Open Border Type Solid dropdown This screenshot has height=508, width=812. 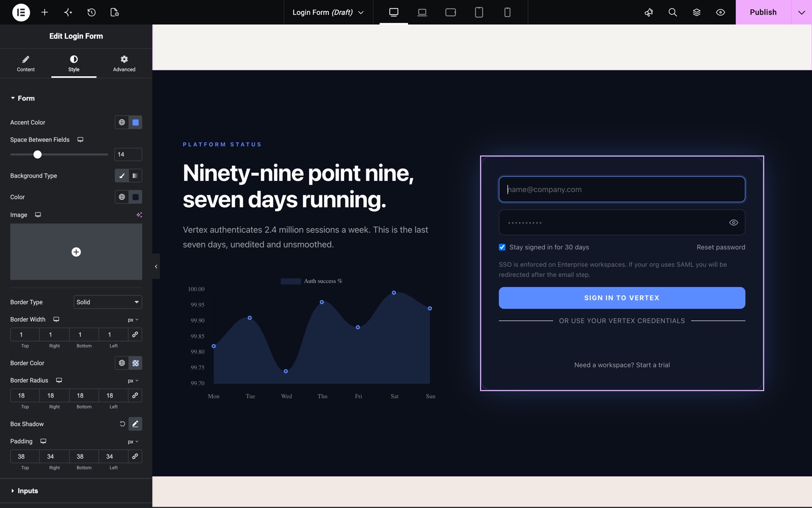[108, 302]
